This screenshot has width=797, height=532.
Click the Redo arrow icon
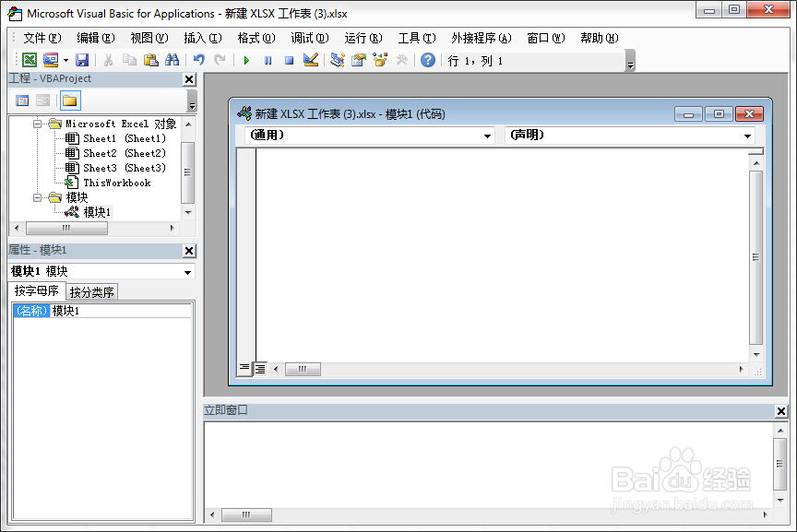point(220,60)
